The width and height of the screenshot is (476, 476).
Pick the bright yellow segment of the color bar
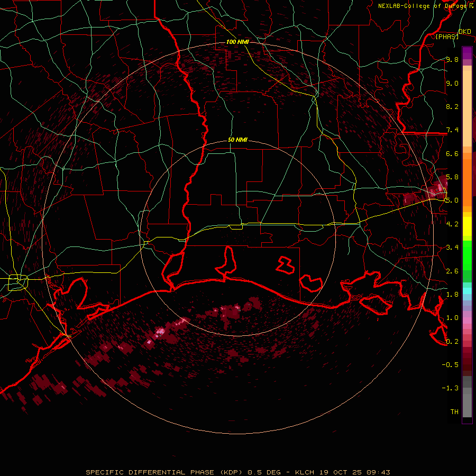pos(467,226)
